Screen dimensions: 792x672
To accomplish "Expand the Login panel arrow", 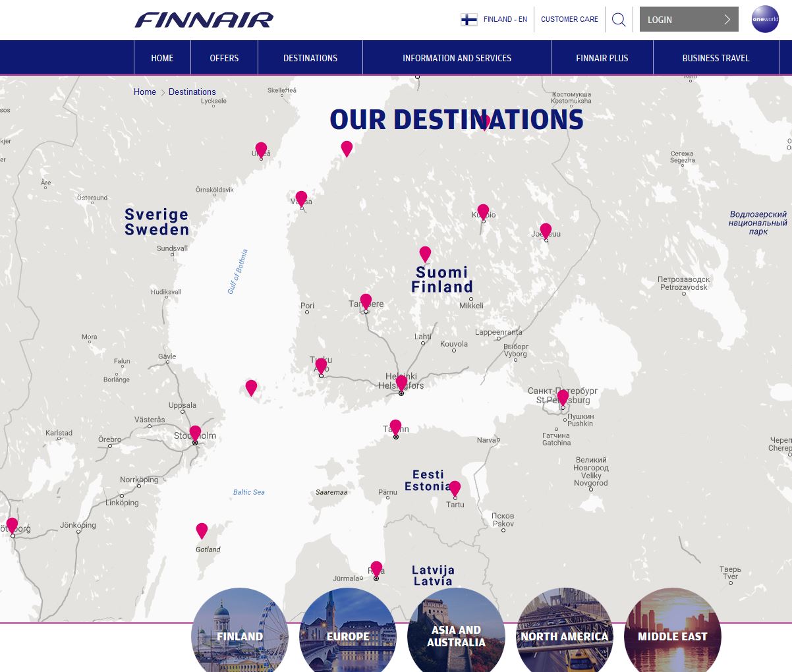I will tap(727, 20).
